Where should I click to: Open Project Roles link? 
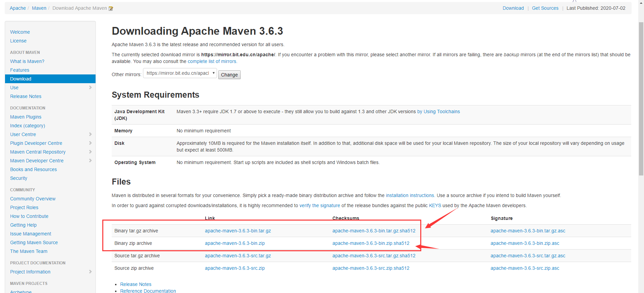24,207
